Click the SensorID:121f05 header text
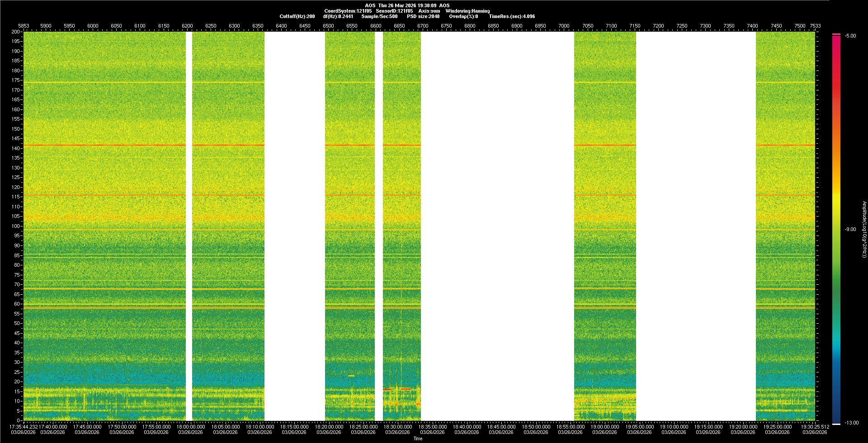 [x=394, y=11]
